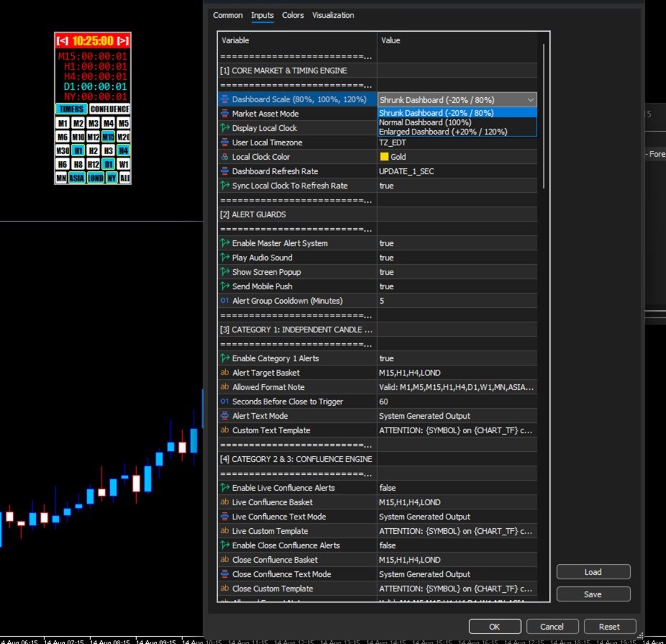Toggle the M15 timeframe button on dashboard

click(x=108, y=137)
